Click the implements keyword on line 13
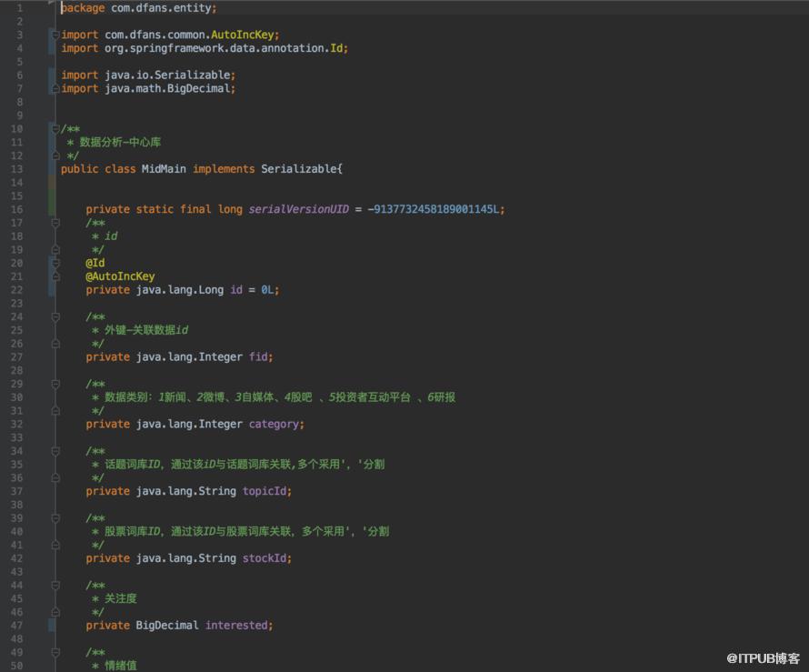This screenshot has height=672, width=809. point(224,169)
